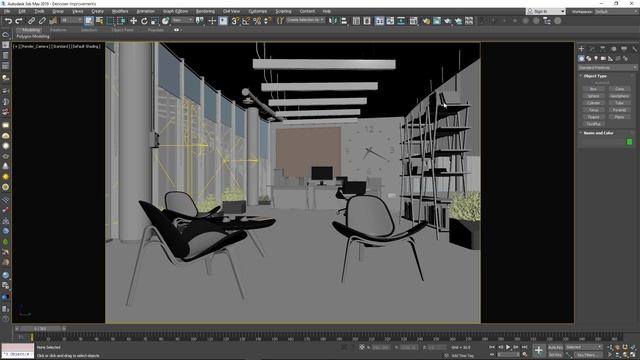Screen dimensions: 640x360
Task: Click the Key Filters button
Action: pos(588,355)
